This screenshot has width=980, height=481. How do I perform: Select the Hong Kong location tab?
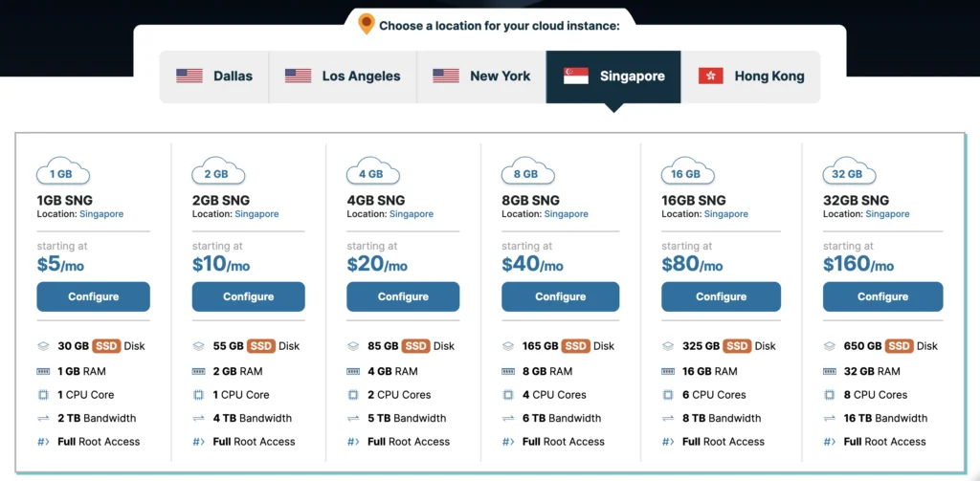click(750, 77)
